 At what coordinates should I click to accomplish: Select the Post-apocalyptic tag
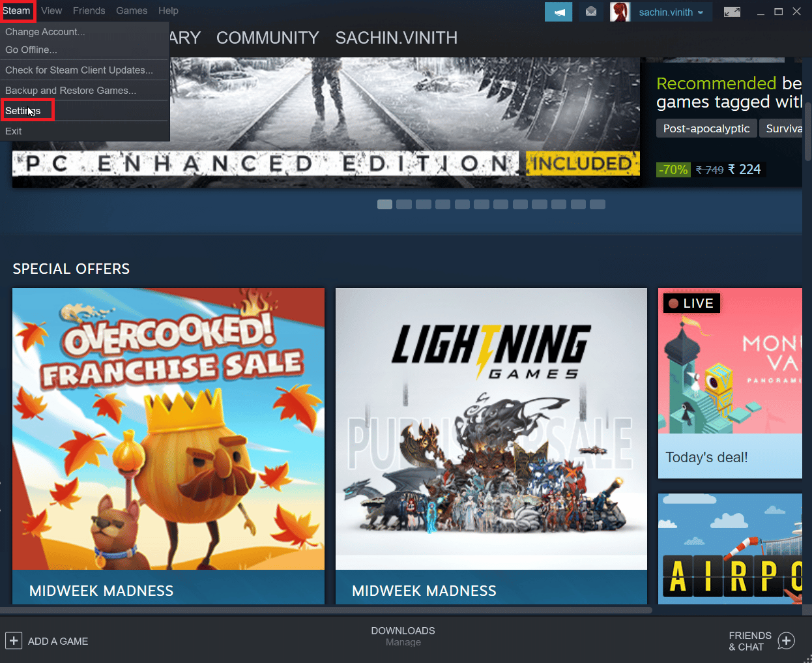pos(706,128)
